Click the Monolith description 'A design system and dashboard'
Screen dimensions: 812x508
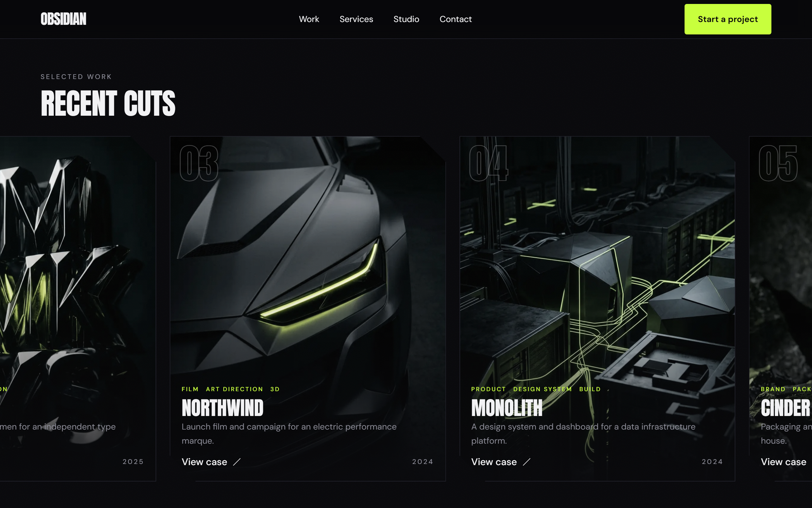point(583,433)
